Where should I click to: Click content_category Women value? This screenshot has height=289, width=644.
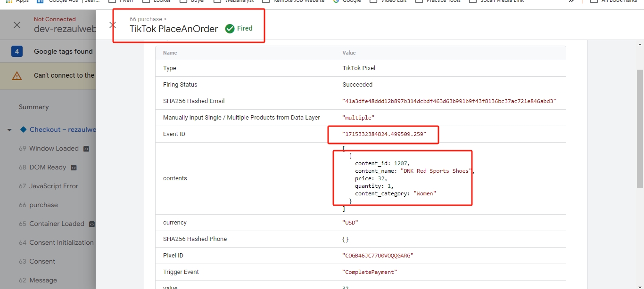425,193
